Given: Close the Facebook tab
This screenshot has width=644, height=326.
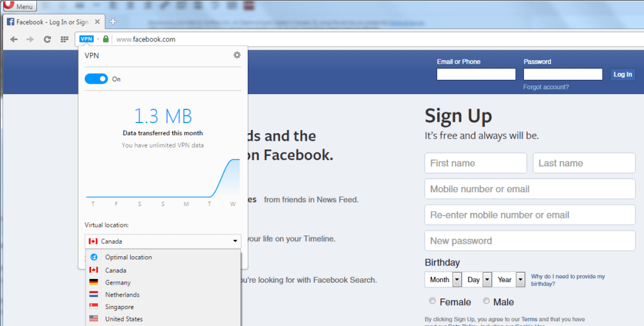Looking at the screenshot, I should 97,22.
